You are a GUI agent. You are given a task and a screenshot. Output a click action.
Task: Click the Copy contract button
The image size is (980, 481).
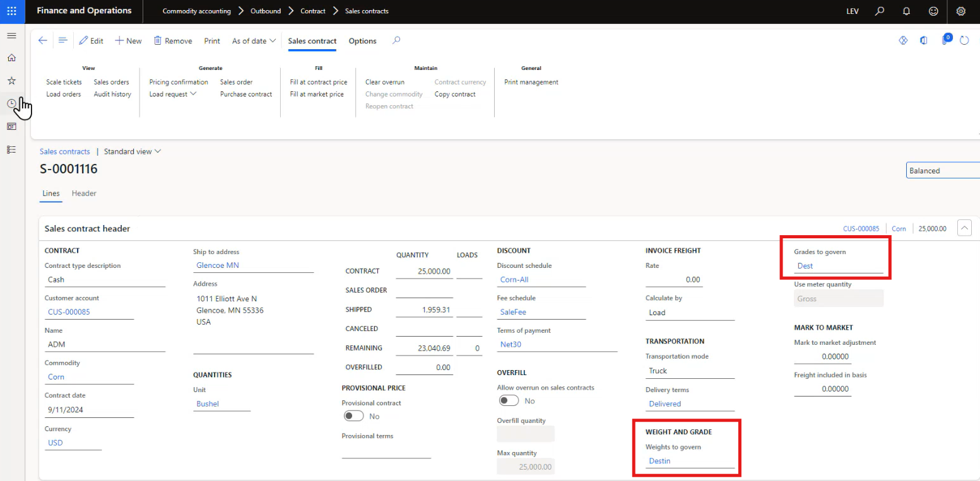click(455, 94)
